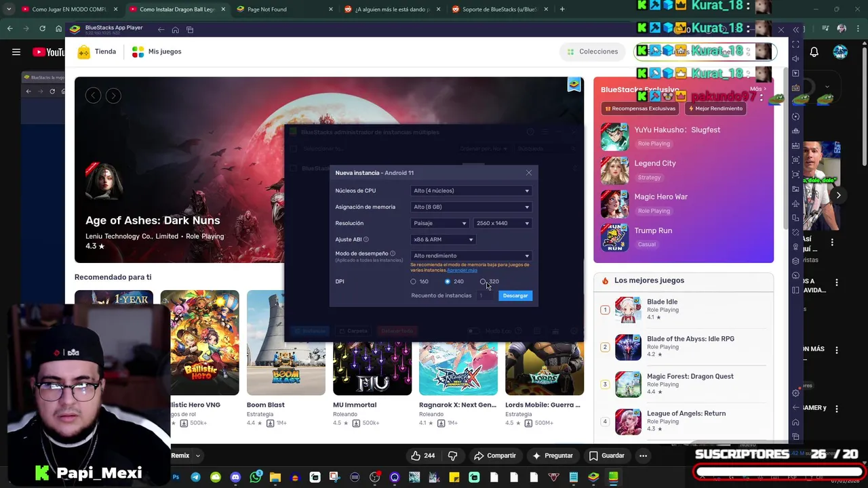Edit the Recuento de instancias field
868x488 pixels.
click(x=486, y=296)
